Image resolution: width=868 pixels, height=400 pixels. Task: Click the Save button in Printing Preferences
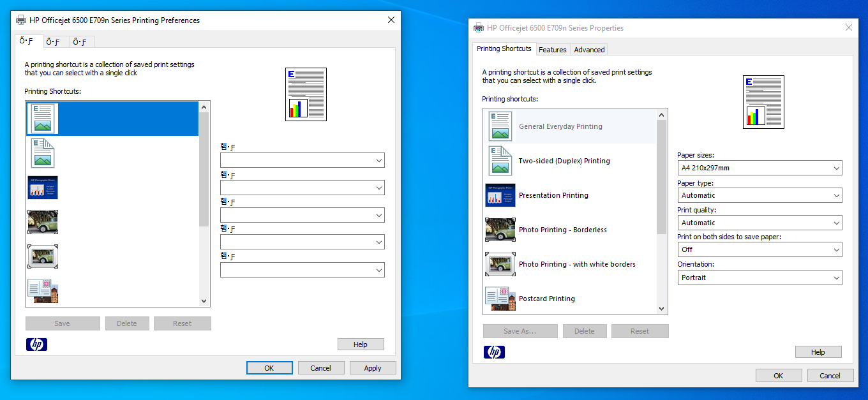tap(63, 323)
